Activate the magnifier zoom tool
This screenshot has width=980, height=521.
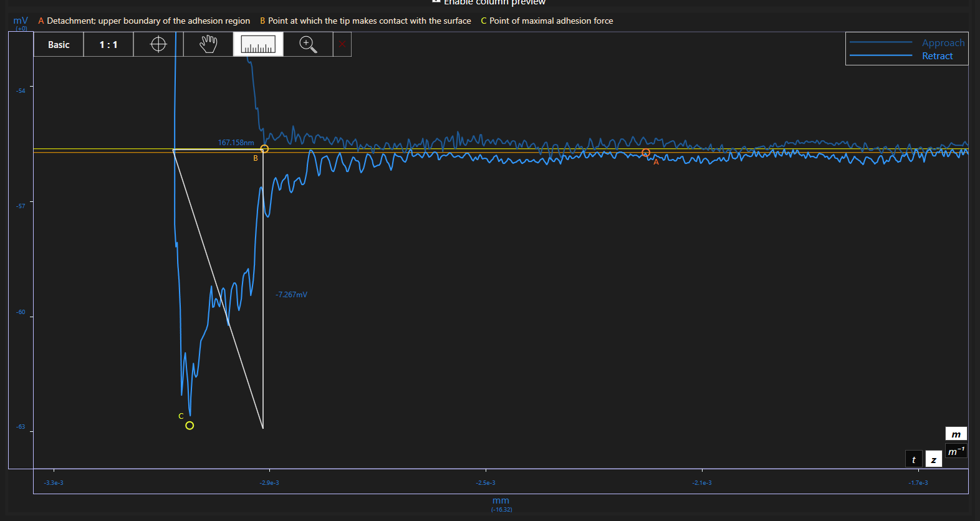308,45
